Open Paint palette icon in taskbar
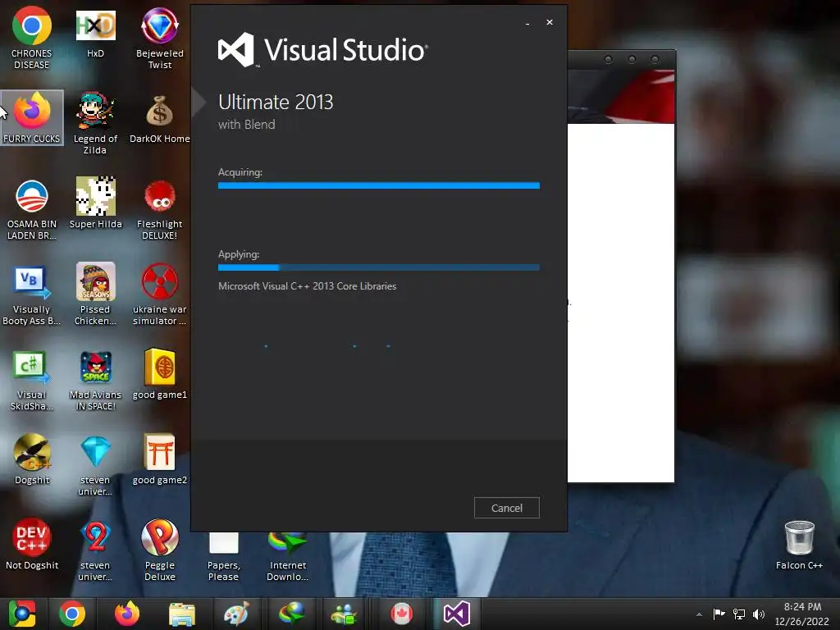 236,614
